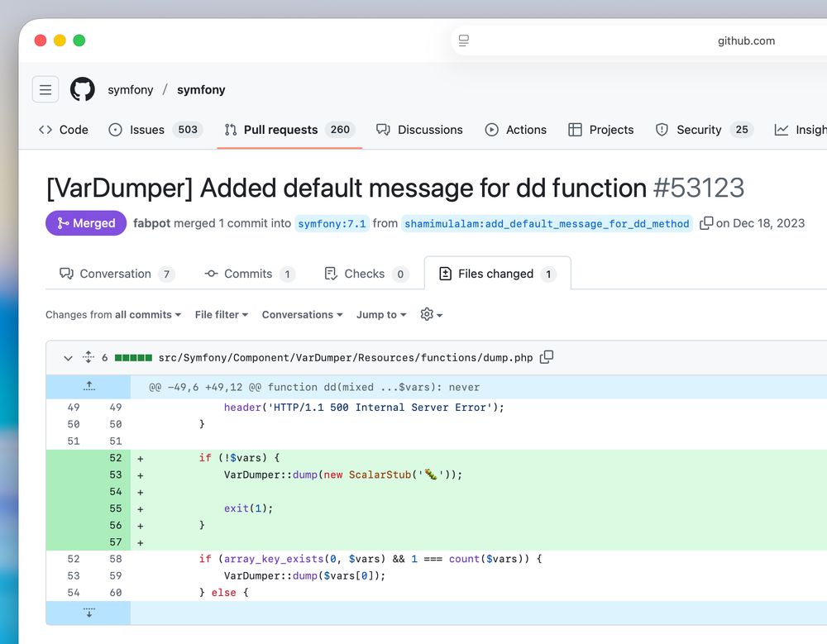This screenshot has height=644, width=827.
Task: Copy the head branch name icon
Action: (x=706, y=223)
